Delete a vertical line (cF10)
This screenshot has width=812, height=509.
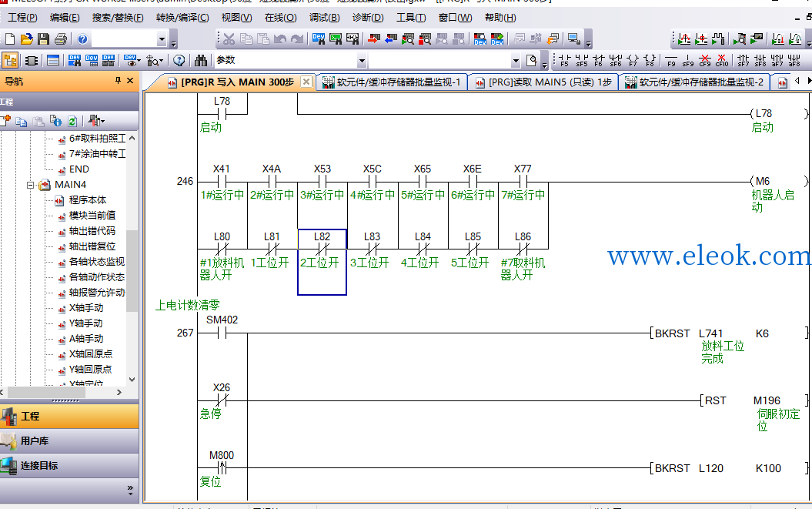click(722, 61)
